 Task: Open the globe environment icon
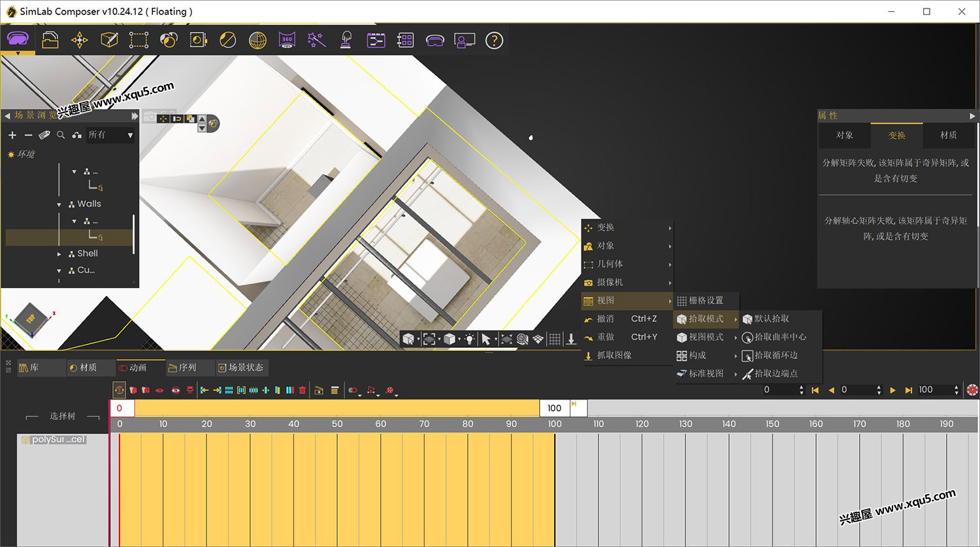(257, 40)
